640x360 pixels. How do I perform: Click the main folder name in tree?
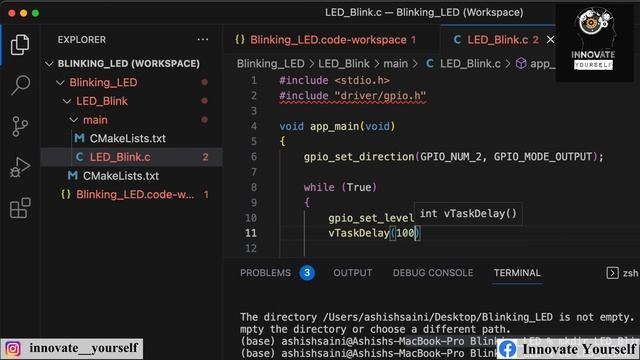95,120
